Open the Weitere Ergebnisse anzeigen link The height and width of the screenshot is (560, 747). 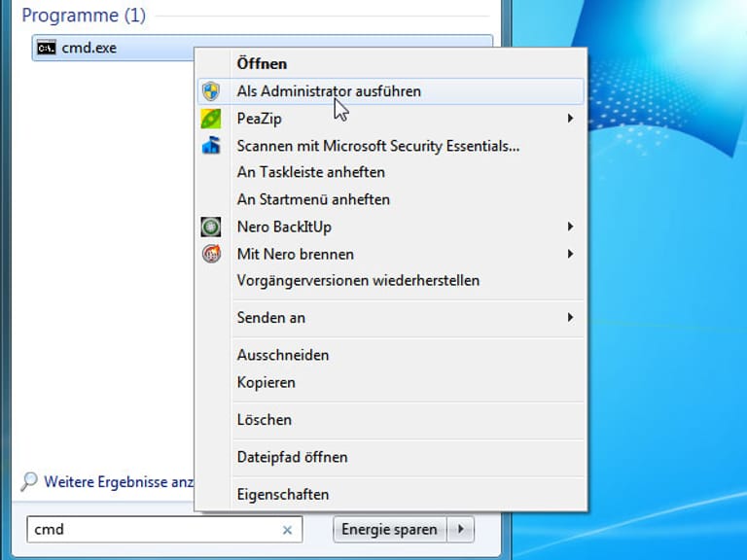coord(117,481)
